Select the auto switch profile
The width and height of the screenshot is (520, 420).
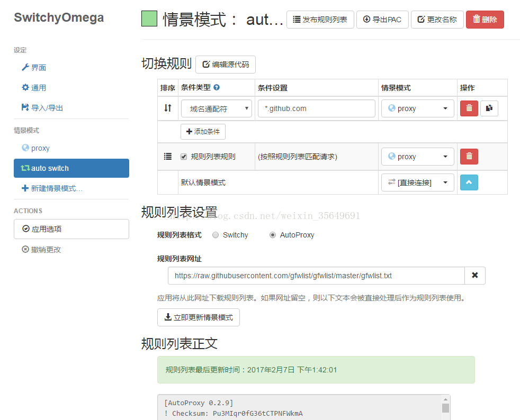[x=71, y=168]
